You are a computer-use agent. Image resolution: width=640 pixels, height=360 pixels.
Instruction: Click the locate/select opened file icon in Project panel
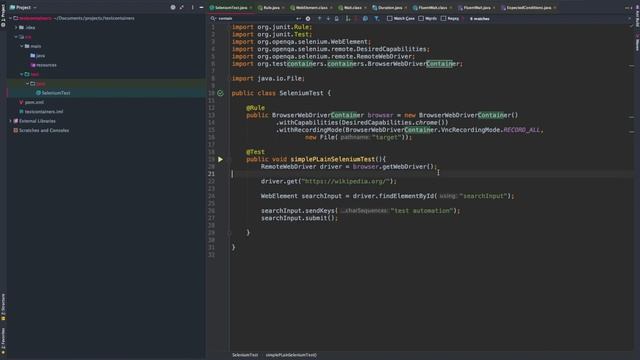click(x=173, y=7)
